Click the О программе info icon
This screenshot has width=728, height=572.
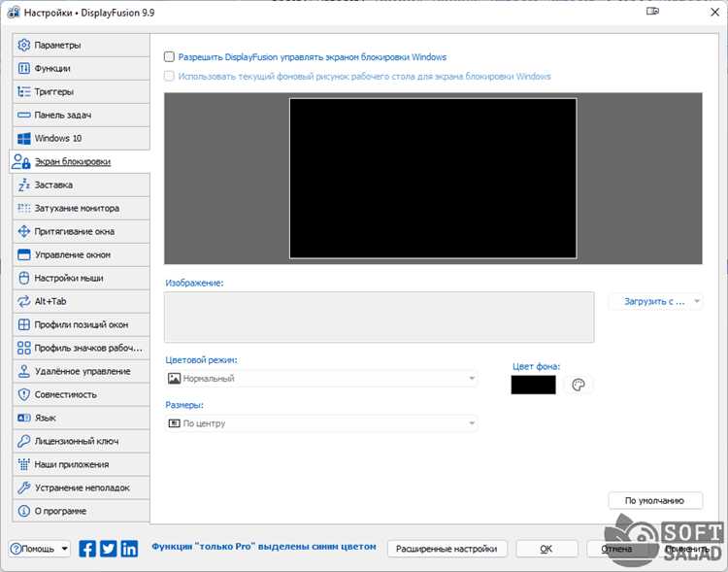point(23,511)
